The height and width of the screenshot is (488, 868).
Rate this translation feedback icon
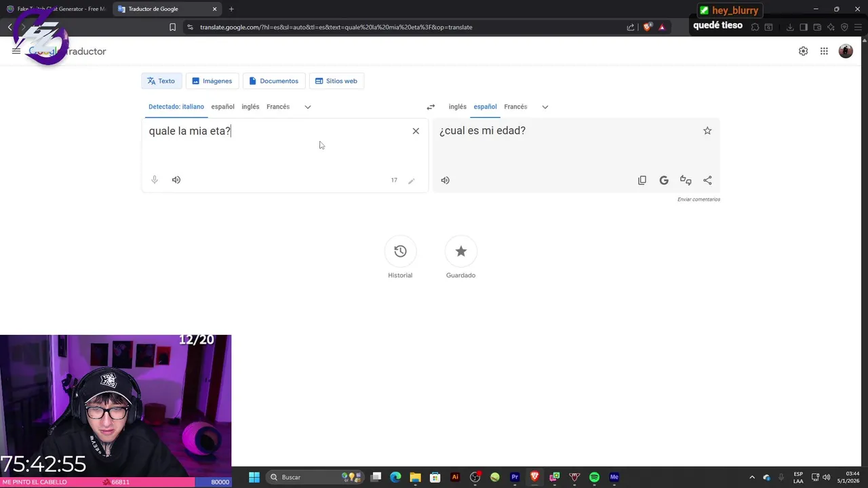click(x=686, y=180)
